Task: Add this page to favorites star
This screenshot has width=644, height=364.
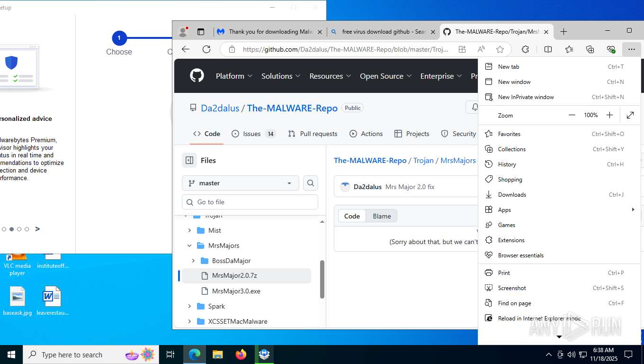Action: [500, 49]
